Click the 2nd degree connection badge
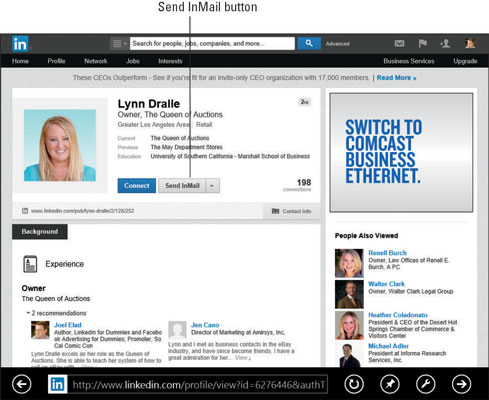Image resolution: width=489 pixels, height=400 pixels. [x=304, y=102]
